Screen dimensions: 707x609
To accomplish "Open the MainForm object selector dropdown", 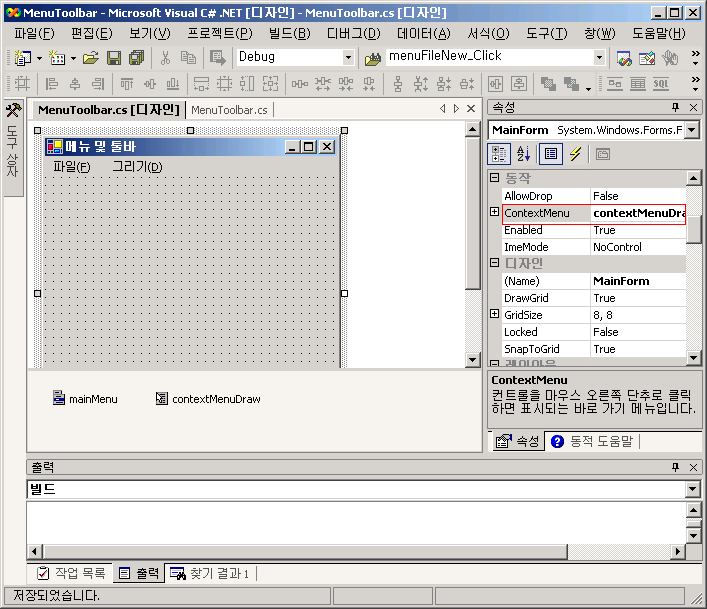I will (x=692, y=130).
